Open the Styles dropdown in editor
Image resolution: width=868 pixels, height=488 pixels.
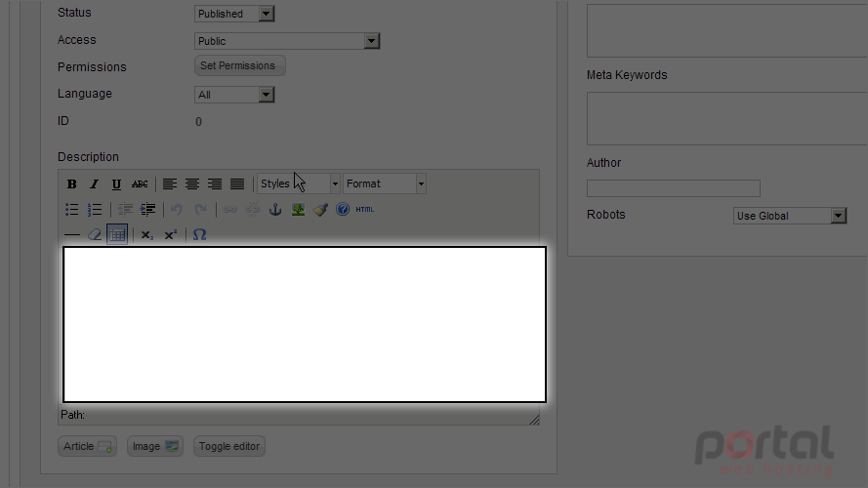(x=299, y=183)
